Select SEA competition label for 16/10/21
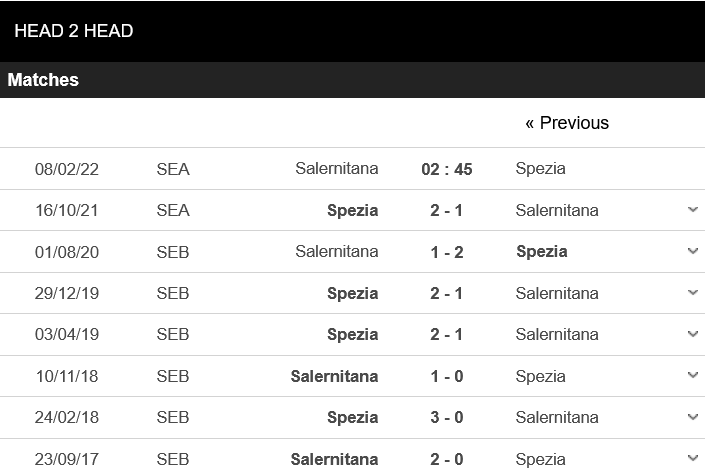Viewport: 705px width, 473px height. [x=173, y=210]
